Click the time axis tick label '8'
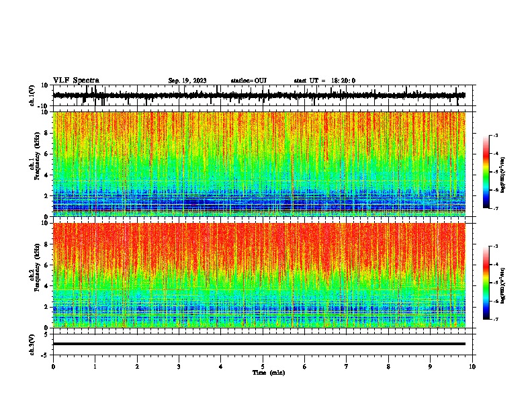 tap(388, 367)
